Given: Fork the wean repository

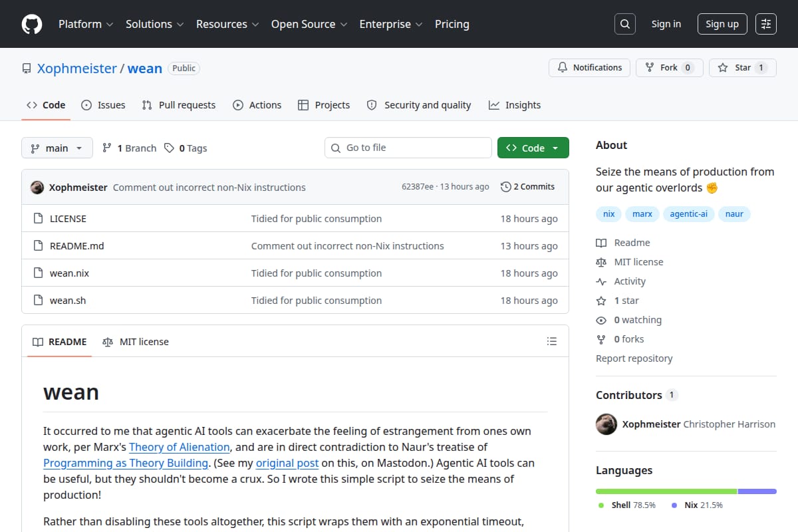Looking at the screenshot, I should coord(669,67).
